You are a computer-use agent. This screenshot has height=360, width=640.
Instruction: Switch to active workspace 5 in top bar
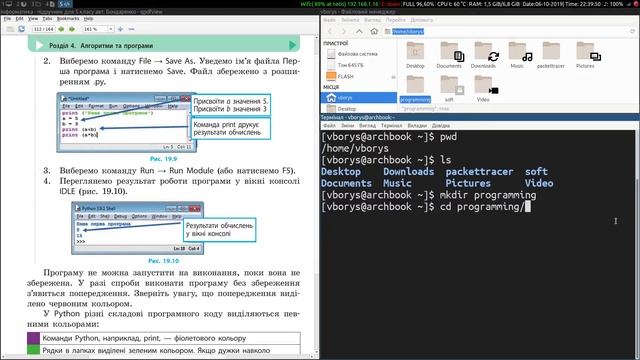pos(65,4)
